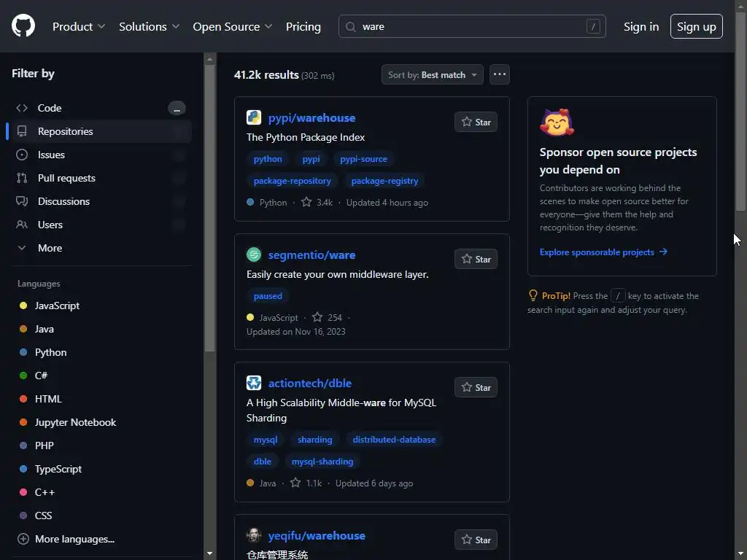Select the Repositories filter
The image size is (747, 560).
pyautogui.click(x=99, y=131)
